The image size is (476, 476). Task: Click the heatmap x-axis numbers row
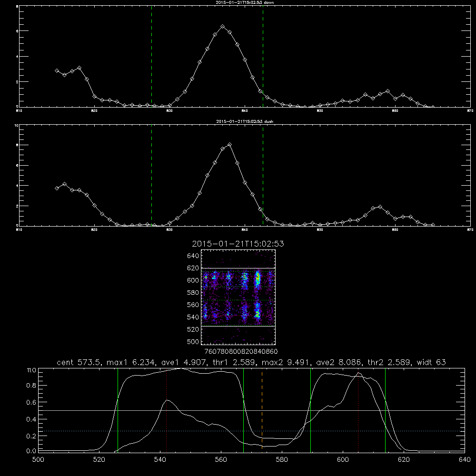[x=241, y=352]
